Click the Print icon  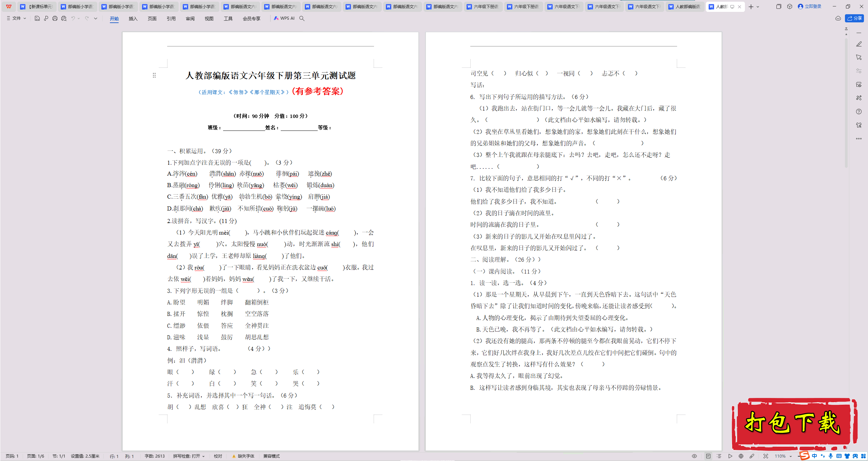click(x=55, y=18)
